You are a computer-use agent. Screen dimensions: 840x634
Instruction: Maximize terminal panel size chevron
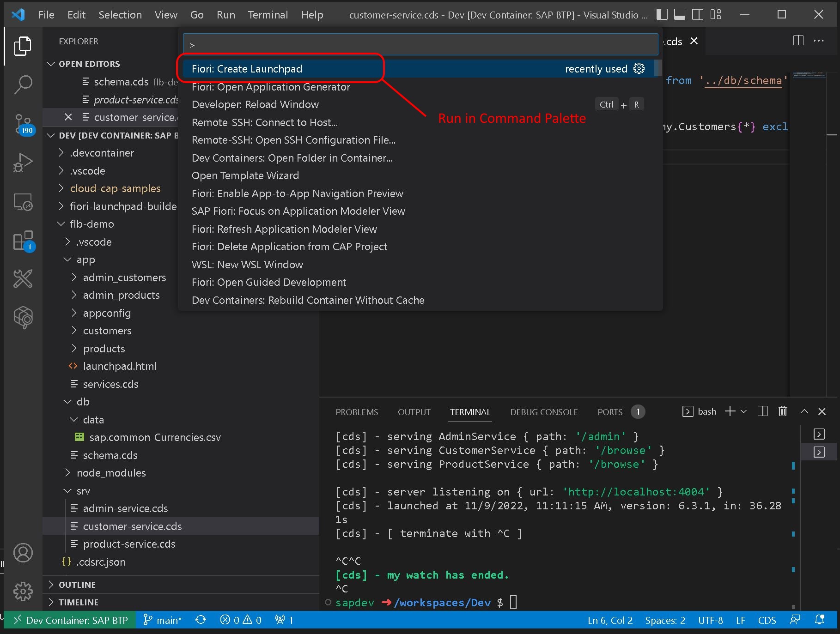tap(804, 411)
